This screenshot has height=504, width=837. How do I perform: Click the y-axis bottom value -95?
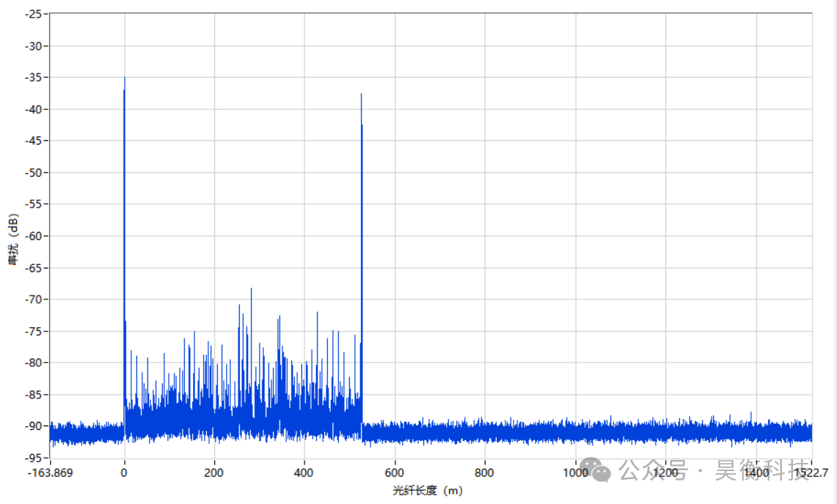tap(34, 458)
